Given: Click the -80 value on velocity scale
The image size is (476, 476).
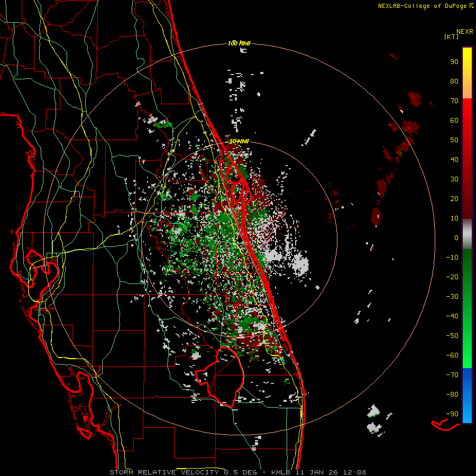Looking at the screenshot, I should (x=452, y=395).
